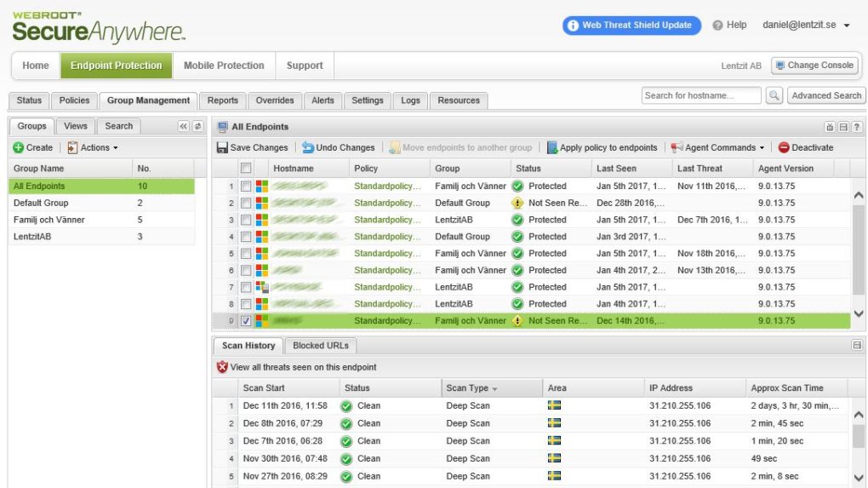The image size is (868, 488).
Task: Click the pin icon in All Endpoints header
Action: pyautogui.click(x=830, y=127)
